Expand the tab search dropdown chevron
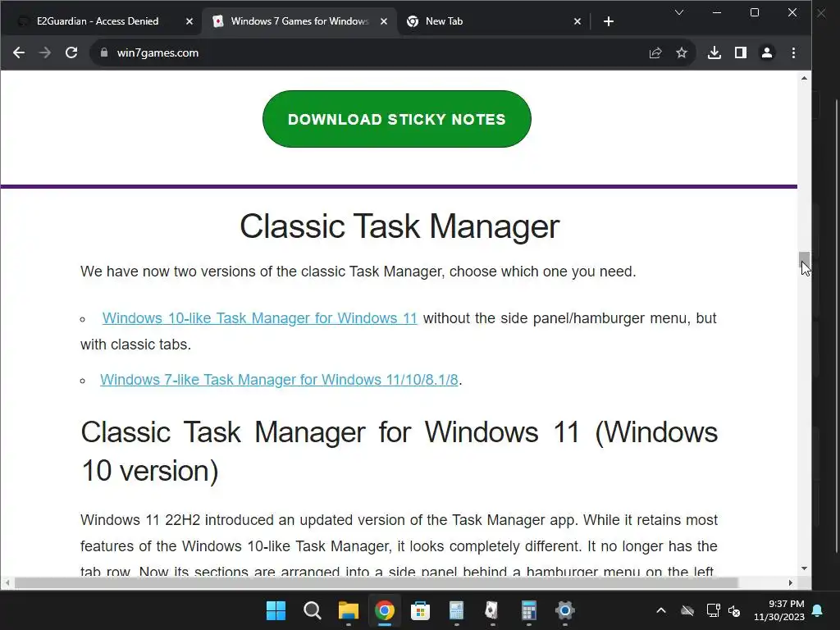Screen dimensions: 840x630 (x=679, y=12)
